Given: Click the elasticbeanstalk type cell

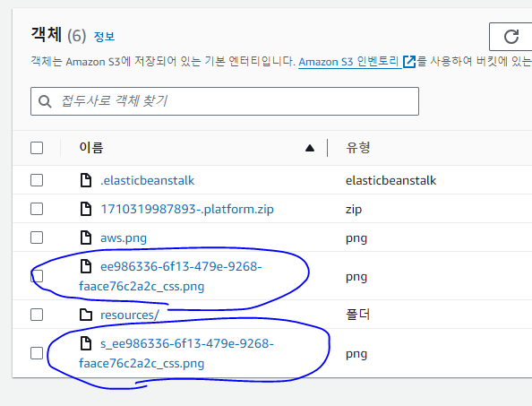Looking at the screenshot, I should (x=390, y=180).
